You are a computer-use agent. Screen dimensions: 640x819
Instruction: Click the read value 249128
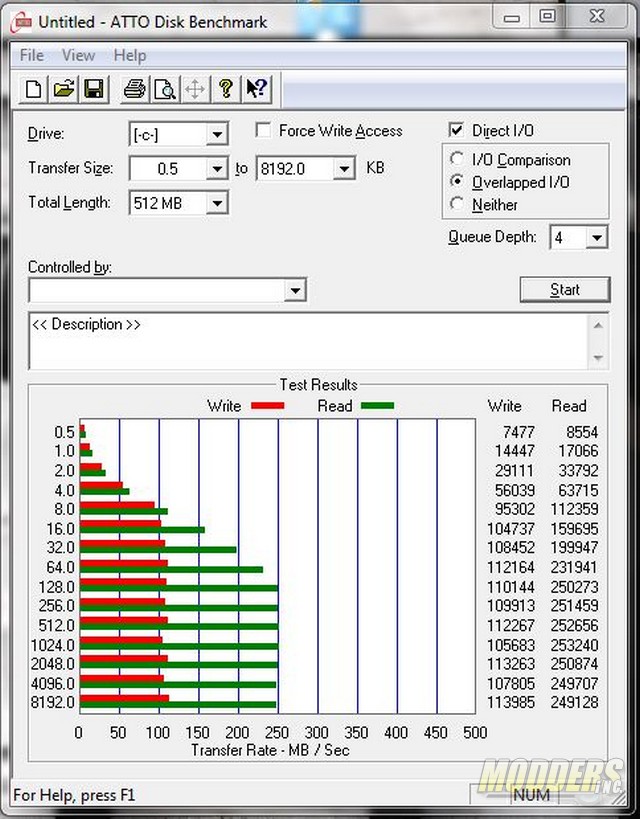tap(574, 703)
